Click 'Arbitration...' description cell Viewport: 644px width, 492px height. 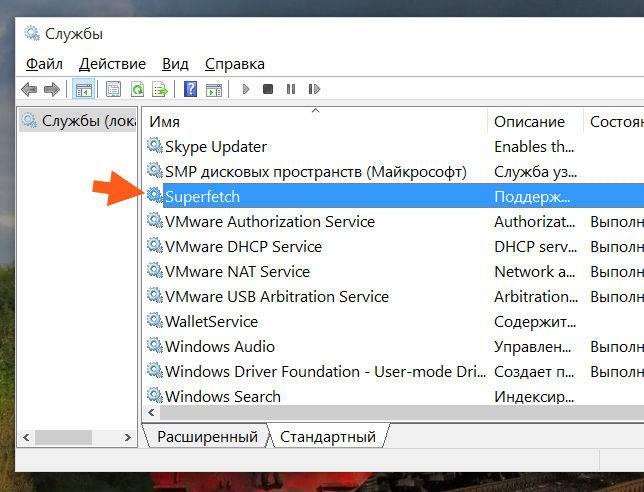[x=536, y=297]
